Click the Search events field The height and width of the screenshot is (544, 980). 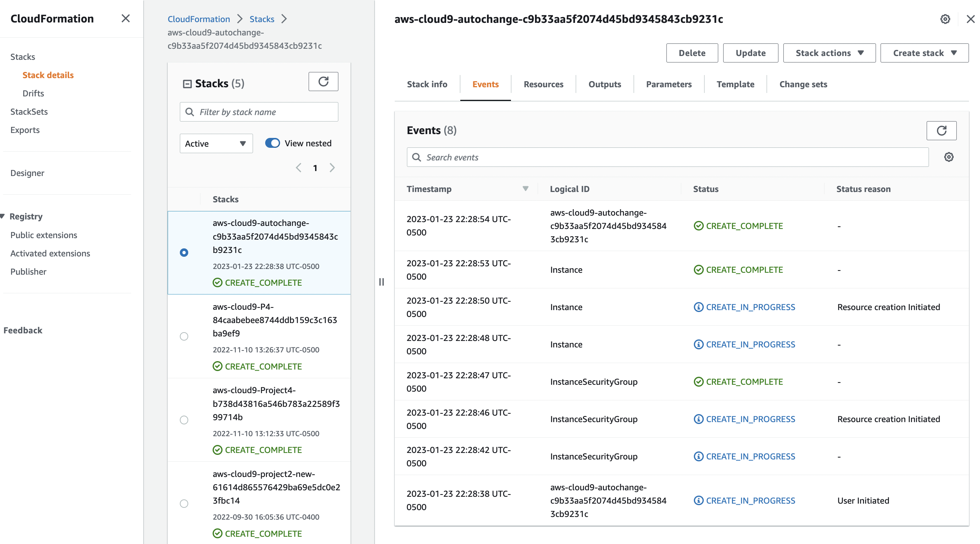668,157
